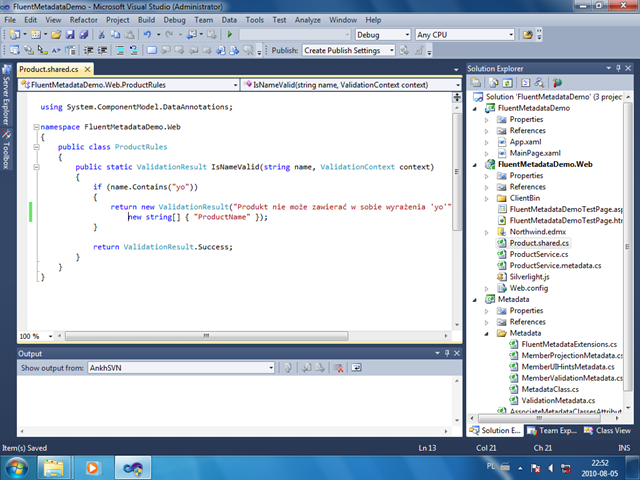This screenshot has width=640, height=480.
Task: Click View Code icon in Solution Explorer
Action: coord(525,83)
